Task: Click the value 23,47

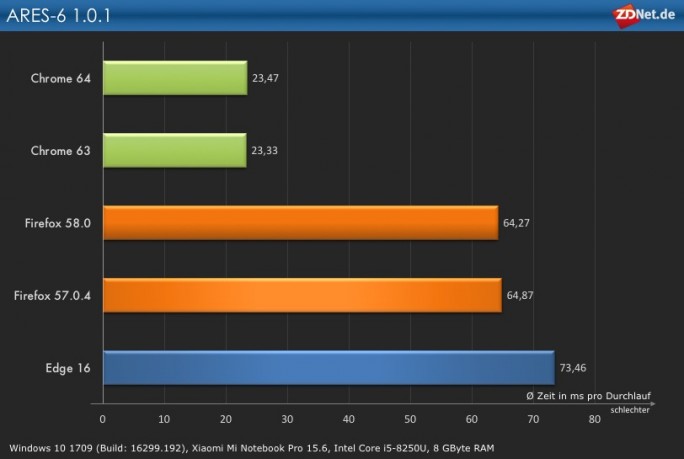Action: pos(265,78)
